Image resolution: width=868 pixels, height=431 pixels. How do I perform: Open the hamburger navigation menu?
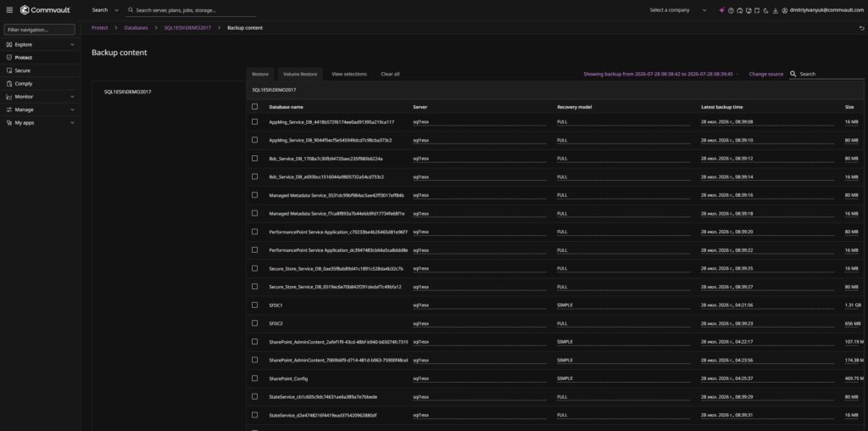point(9,10)
